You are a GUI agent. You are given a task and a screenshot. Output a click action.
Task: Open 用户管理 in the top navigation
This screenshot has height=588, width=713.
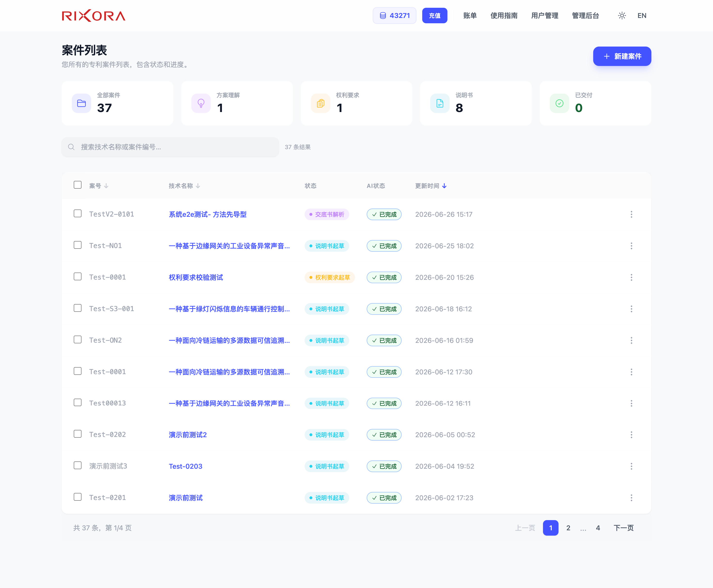pyautogui.click(x=545, y=16)
